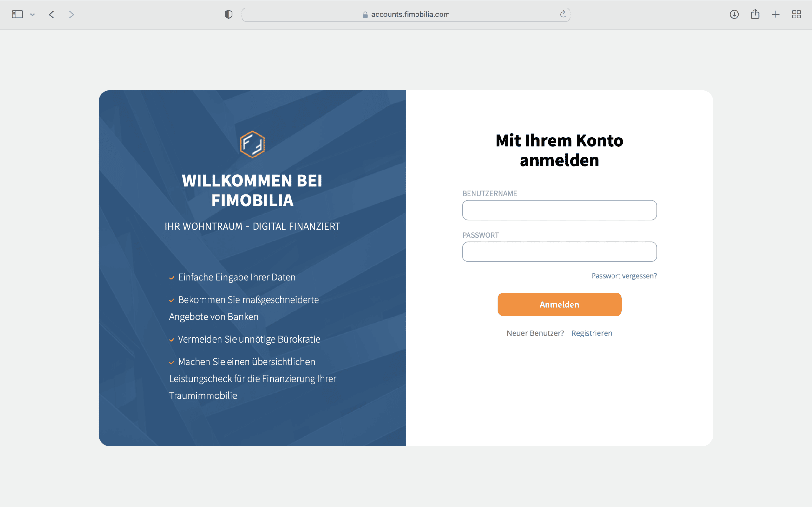
Task: Click the Willkommen bei Fimobilia heading
Action: pos(252,190)
